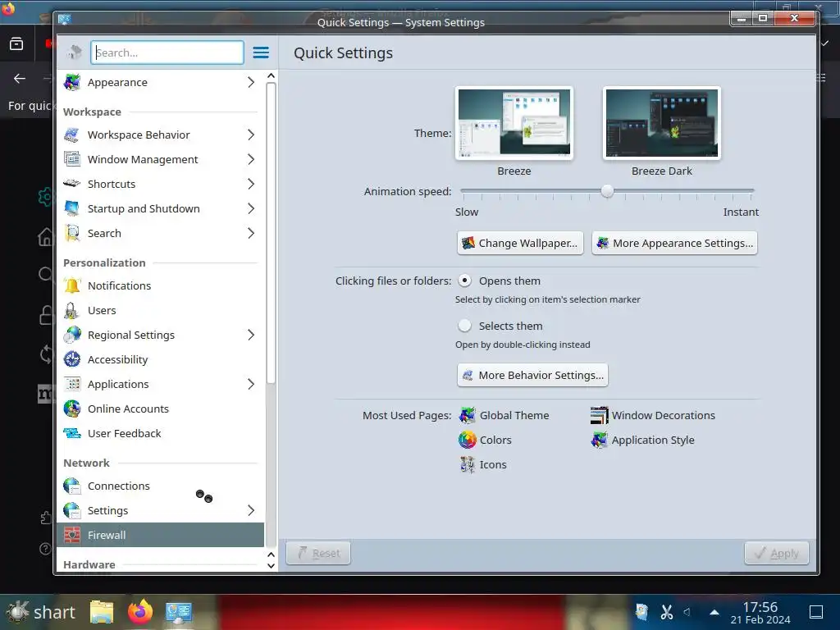Click the Reset button
This screenshot has height=630, width=840.
pos(318,554)
